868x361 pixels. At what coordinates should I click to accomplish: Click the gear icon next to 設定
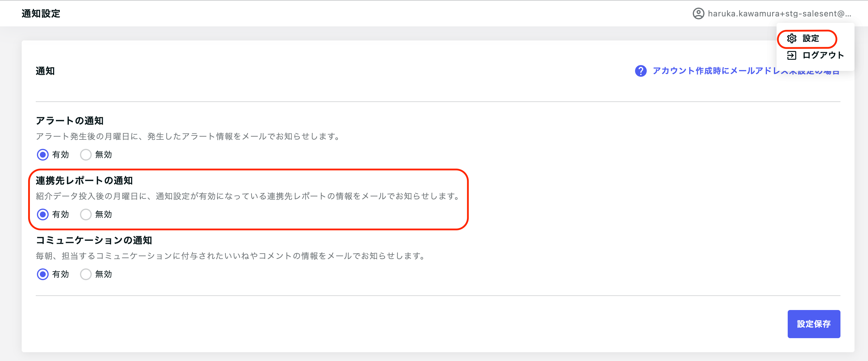point(792,38)
